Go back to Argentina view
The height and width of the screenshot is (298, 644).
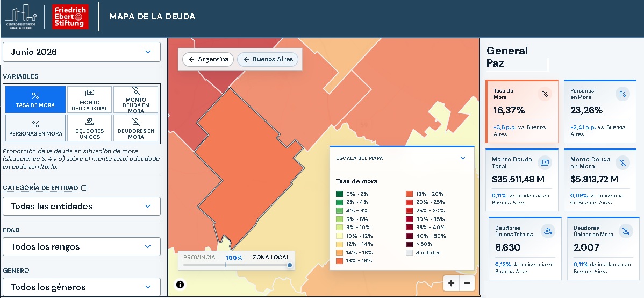click(x=208, y=59)
